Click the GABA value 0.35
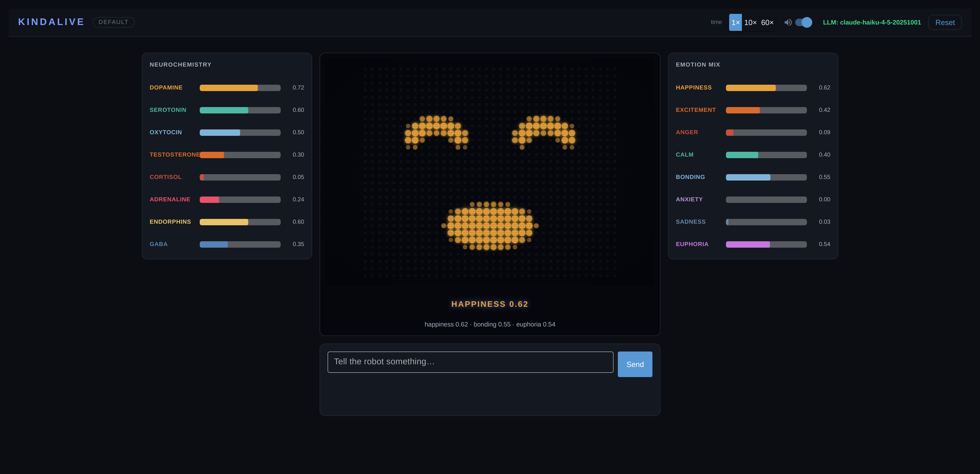The height and width of the screenshot is (474, 980). [x=298, y=244]
